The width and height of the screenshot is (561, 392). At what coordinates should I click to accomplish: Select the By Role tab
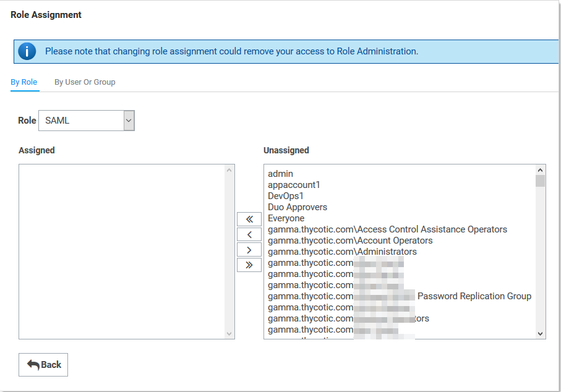(x=24, y=82)
